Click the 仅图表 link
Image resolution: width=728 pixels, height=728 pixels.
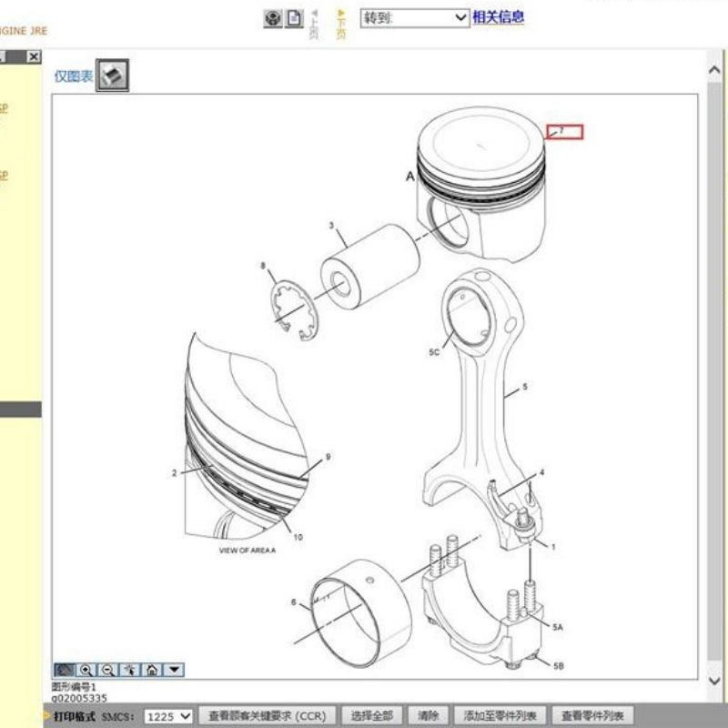click(x=74, y=77)
